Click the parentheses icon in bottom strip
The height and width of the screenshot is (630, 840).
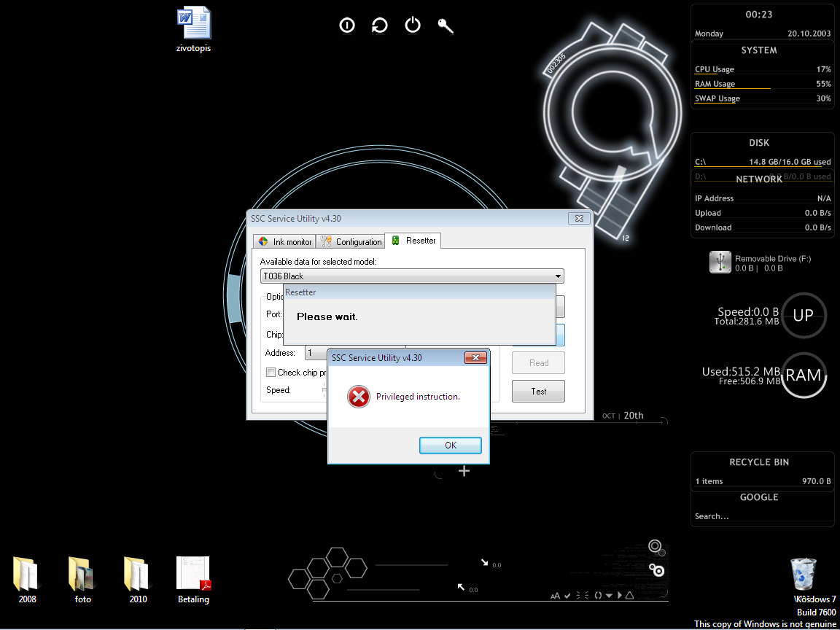pyautogui.click(x=598, y=595)
